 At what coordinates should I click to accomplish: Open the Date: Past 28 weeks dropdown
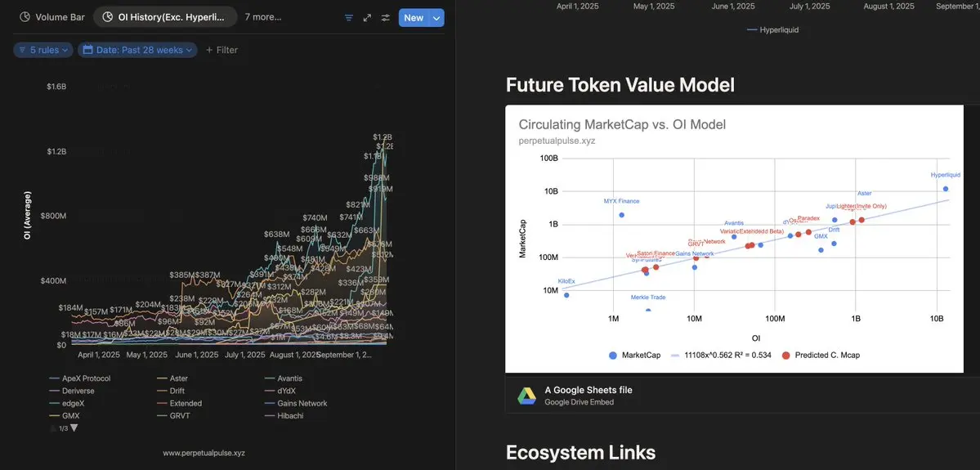[137, 50]
